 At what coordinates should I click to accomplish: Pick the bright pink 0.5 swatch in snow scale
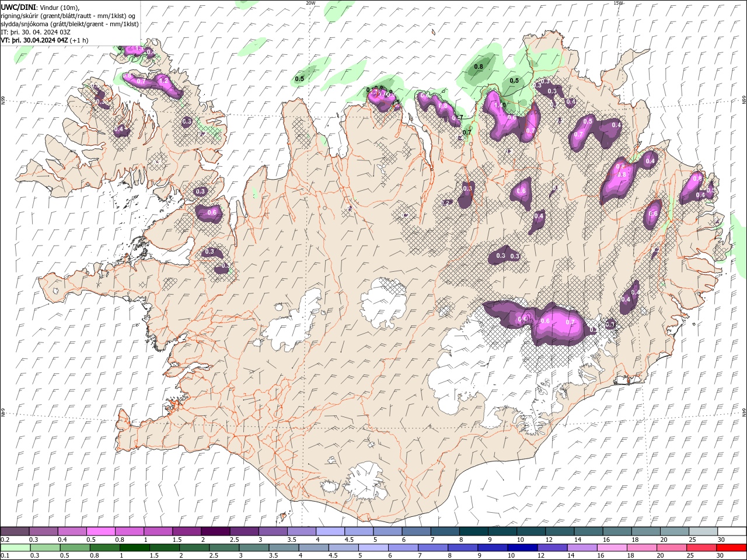pos(100,531)
